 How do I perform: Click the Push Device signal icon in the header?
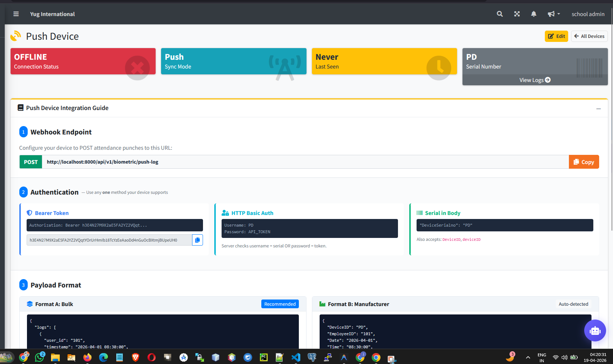click(x=16, y=36)
